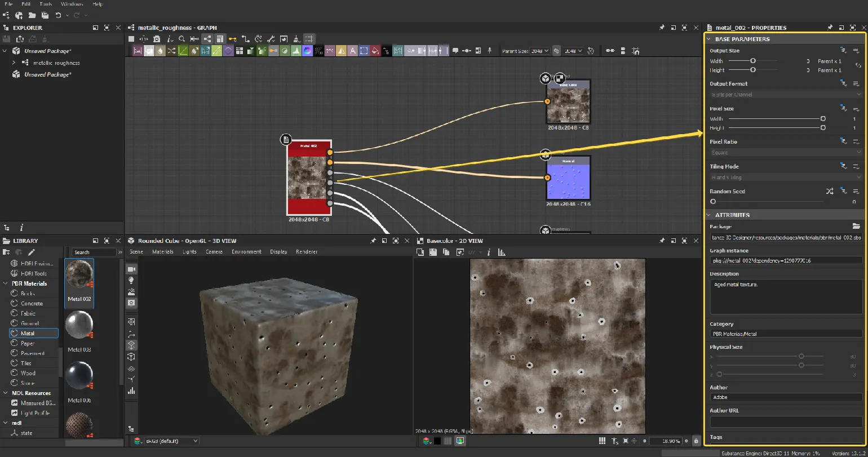Screen dimensions: 868x457
Task: Click the light bulb icon in 3D view
Action: pos(131,280)
